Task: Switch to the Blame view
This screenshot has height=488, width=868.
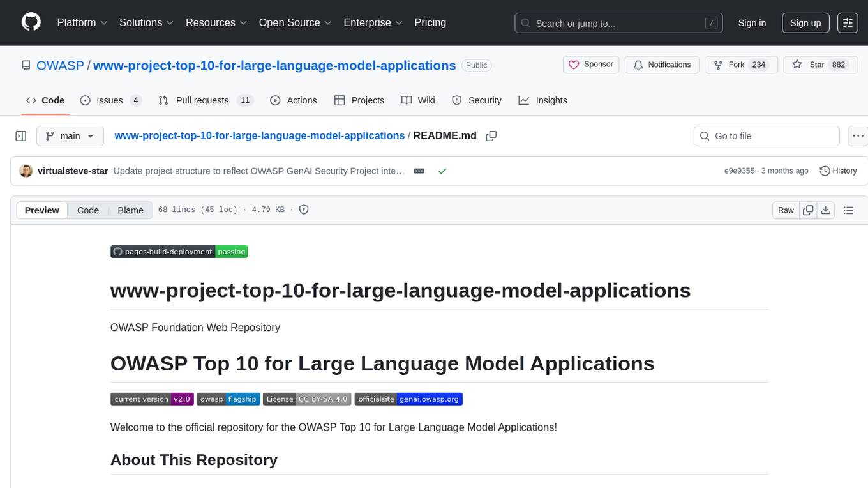Action: tap(131, 210)
